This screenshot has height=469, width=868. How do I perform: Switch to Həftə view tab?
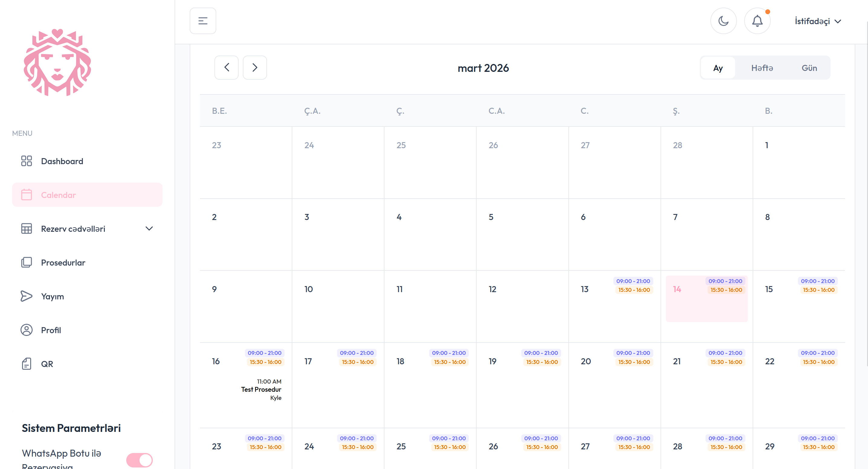tap(762, 68)
